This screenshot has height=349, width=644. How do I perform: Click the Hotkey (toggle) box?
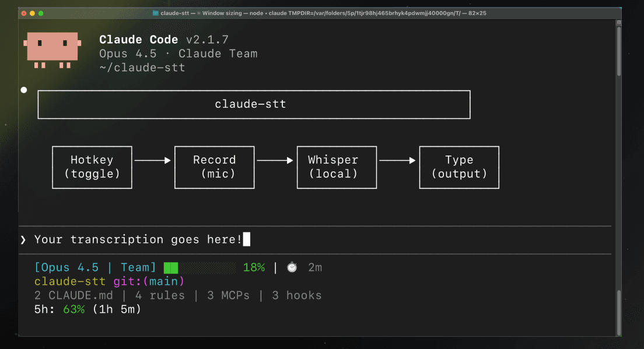(x=92, y=167)
